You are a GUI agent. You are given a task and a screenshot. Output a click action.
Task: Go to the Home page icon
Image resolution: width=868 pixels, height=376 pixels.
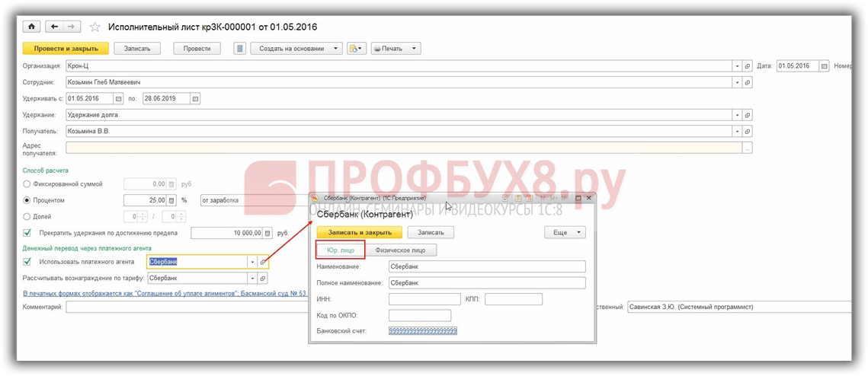coord(31,27)
